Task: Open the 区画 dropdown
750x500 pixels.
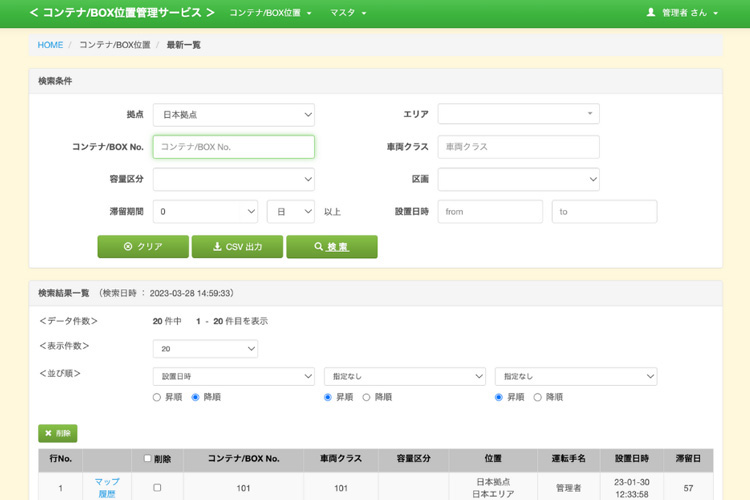Action: (518, 179)
